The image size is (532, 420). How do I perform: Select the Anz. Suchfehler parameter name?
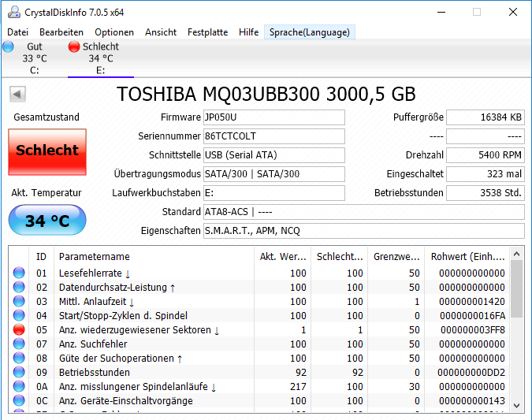point(93,344)
